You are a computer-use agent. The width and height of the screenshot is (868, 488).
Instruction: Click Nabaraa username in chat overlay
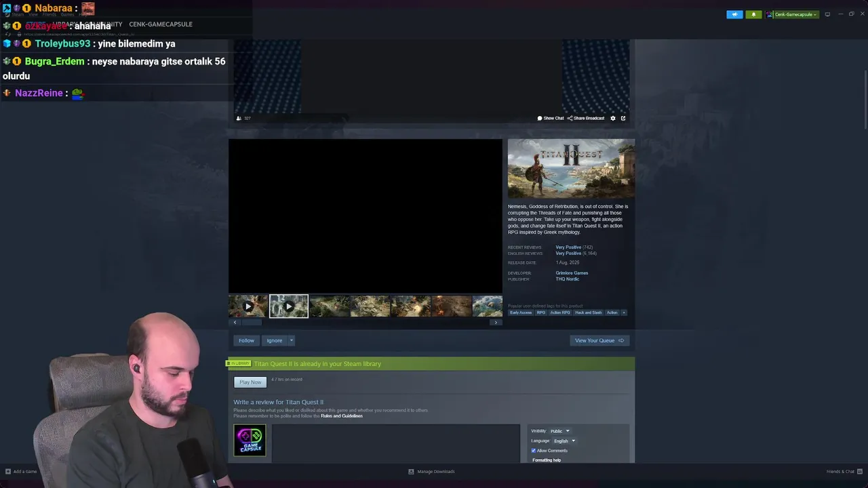tap(54, 8)
